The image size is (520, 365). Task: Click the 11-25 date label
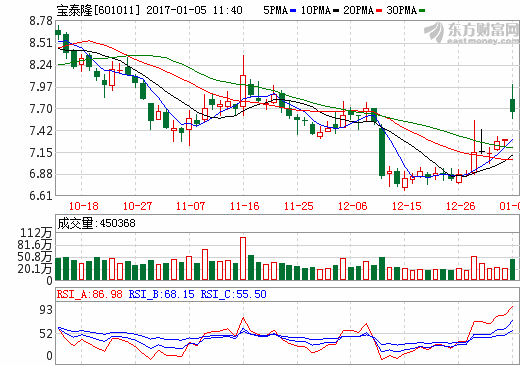(298, 206)
